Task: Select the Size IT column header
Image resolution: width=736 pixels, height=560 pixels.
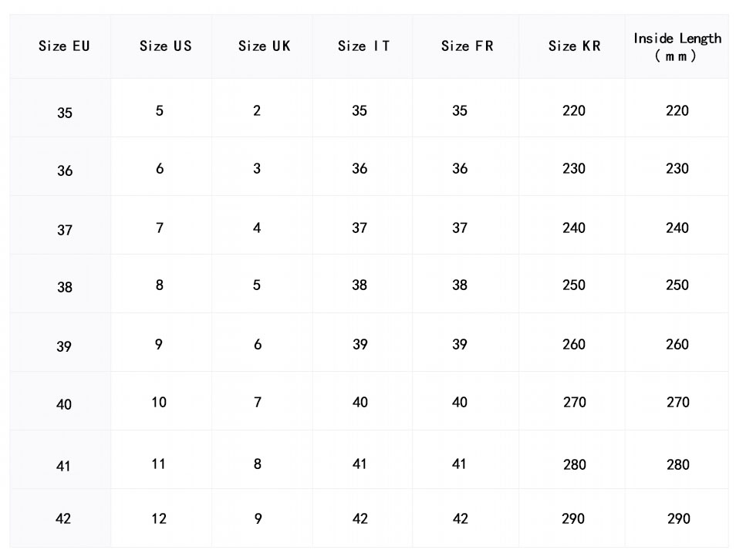Action: [x=363, y=46]
